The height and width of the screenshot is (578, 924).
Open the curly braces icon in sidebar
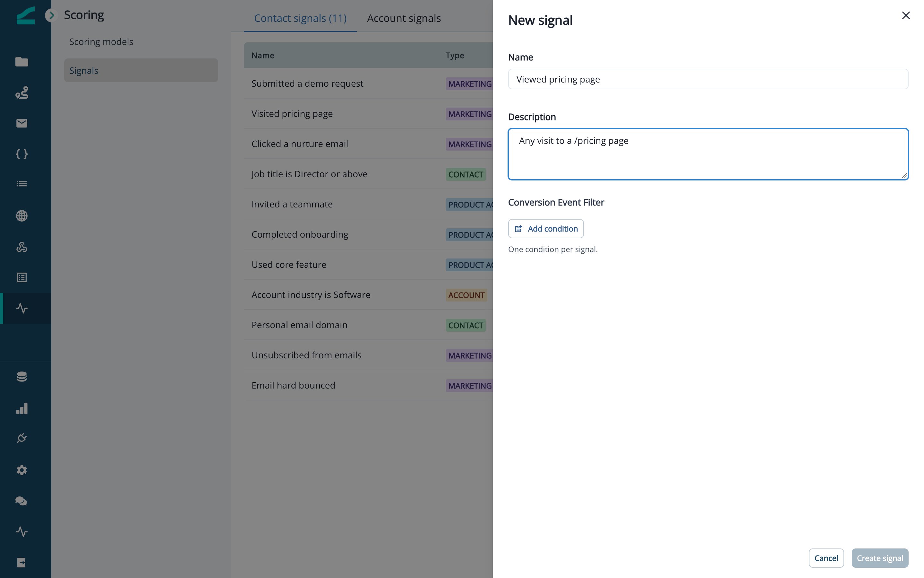point(22,154)
